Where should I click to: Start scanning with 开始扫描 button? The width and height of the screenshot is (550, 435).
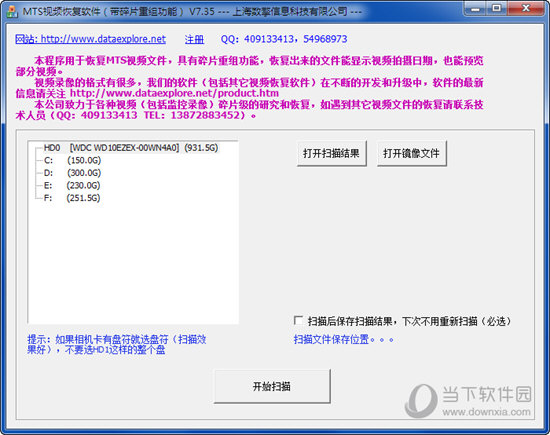272,386
